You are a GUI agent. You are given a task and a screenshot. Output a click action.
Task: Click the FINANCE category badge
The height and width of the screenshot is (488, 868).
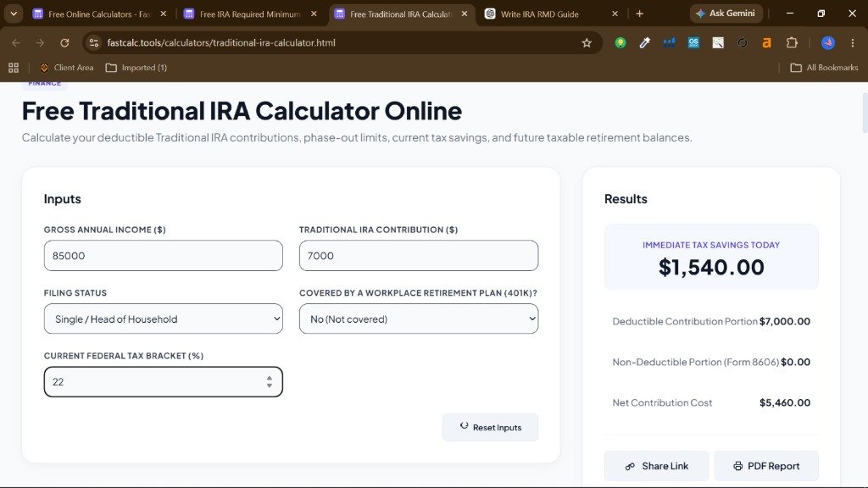45,84
